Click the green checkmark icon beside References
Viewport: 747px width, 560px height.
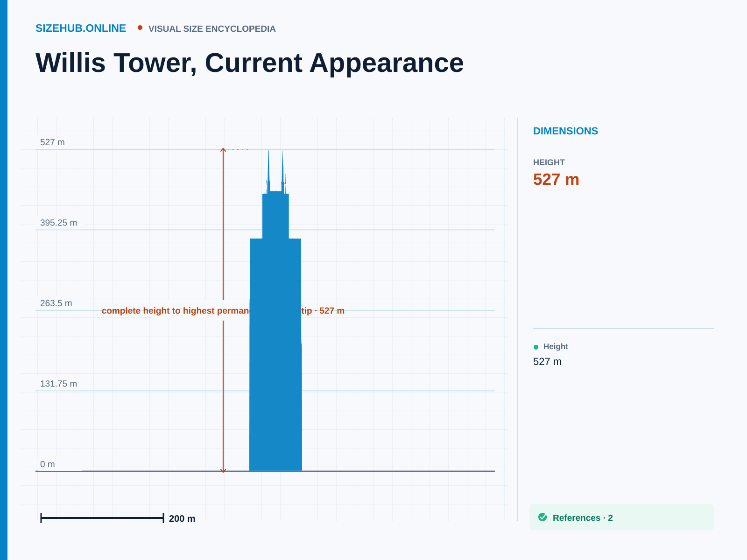(543, 517)
